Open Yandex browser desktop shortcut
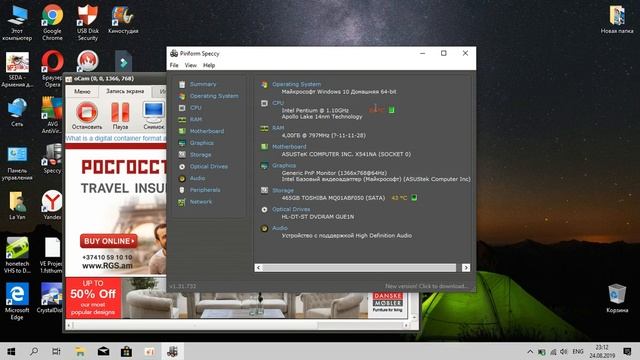 click(x=52, y=205)
